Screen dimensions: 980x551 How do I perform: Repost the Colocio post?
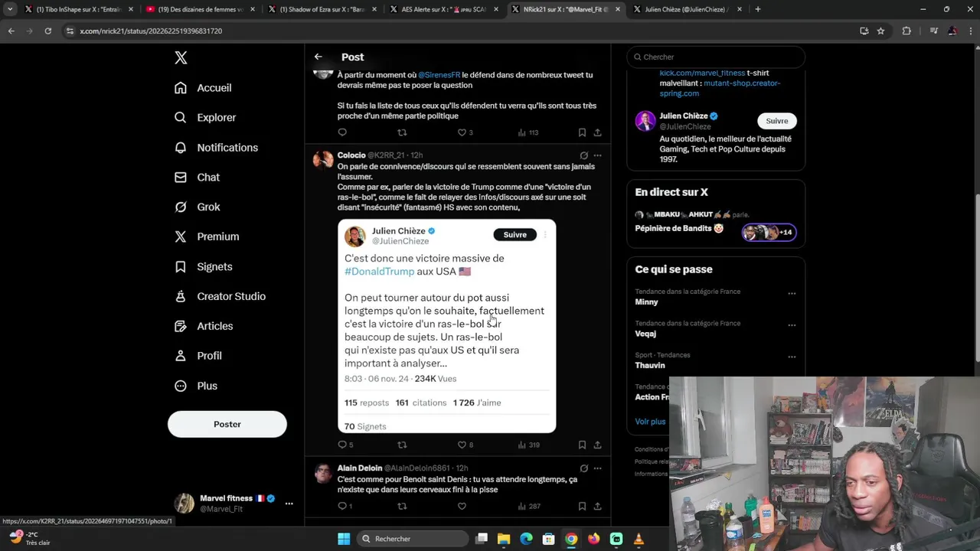coord(402,445)
